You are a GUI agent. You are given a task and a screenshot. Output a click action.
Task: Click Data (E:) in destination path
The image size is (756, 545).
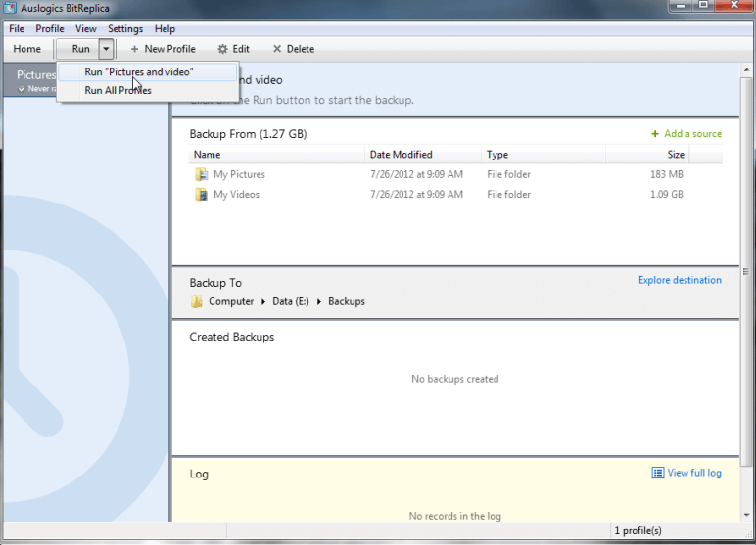point(291,301)
